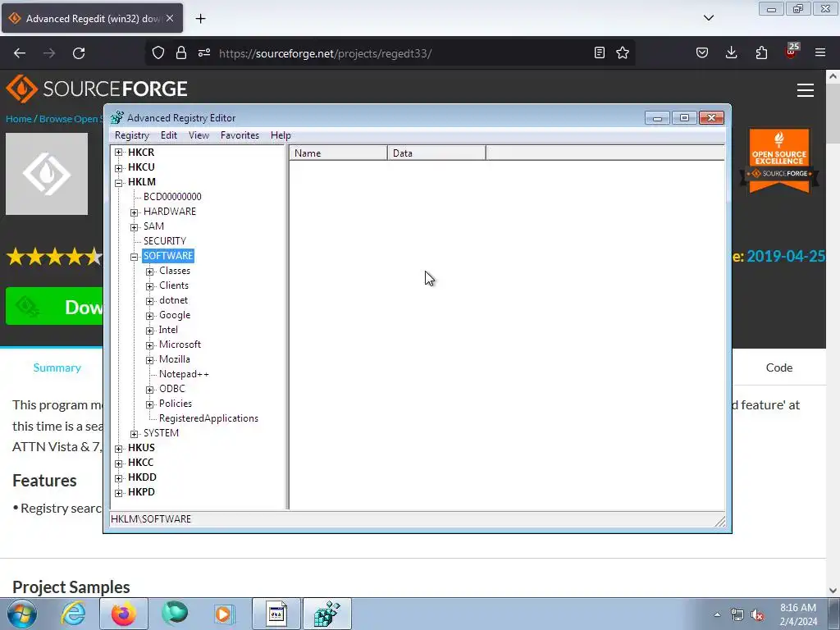Select the HKPD hive

141,492
